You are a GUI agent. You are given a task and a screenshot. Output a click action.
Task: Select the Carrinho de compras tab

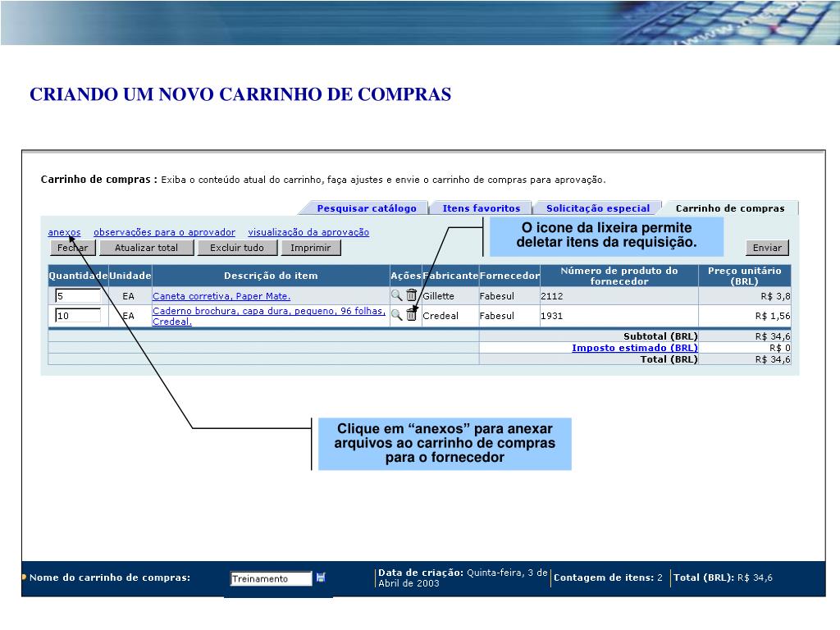pyautogui.click(x=729, y=208)
